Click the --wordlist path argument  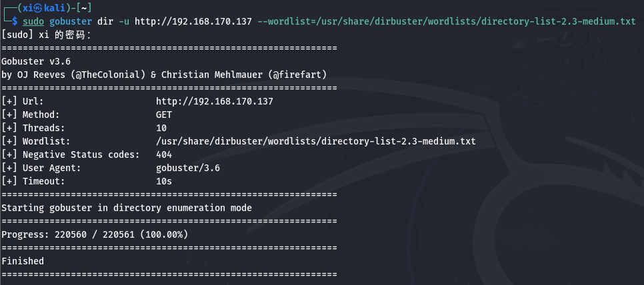(447, 21)
